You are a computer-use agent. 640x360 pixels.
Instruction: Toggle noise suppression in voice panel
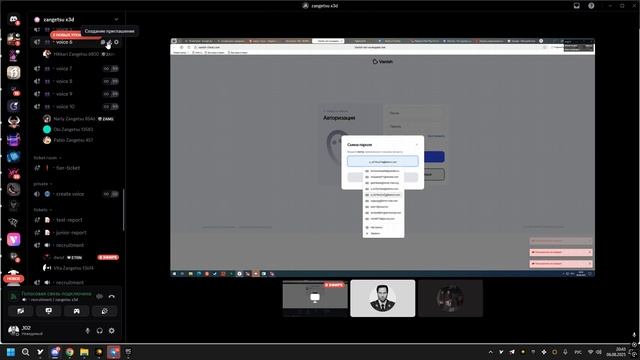tap(100, 296)
